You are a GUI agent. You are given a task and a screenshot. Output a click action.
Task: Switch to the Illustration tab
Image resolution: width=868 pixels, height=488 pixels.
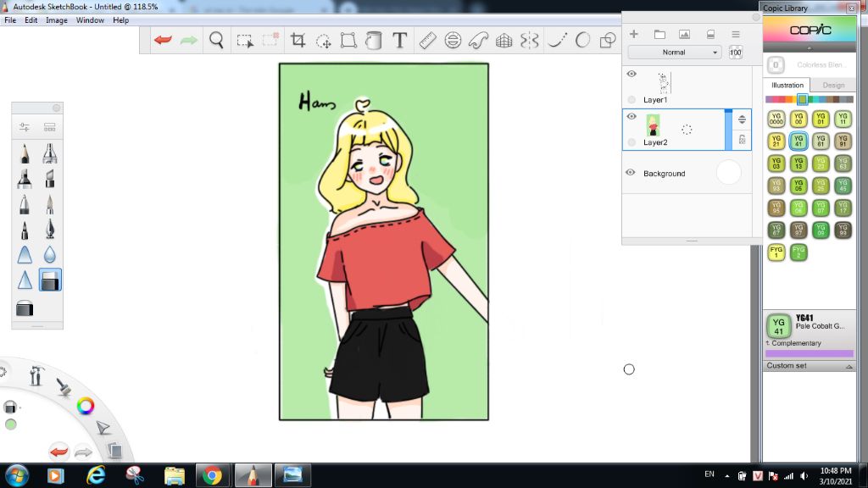point(787,86)
